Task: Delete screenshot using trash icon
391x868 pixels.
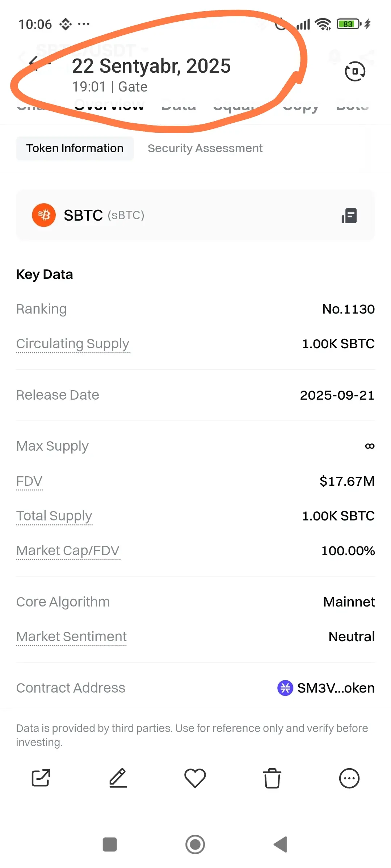Action: (272, 778)
